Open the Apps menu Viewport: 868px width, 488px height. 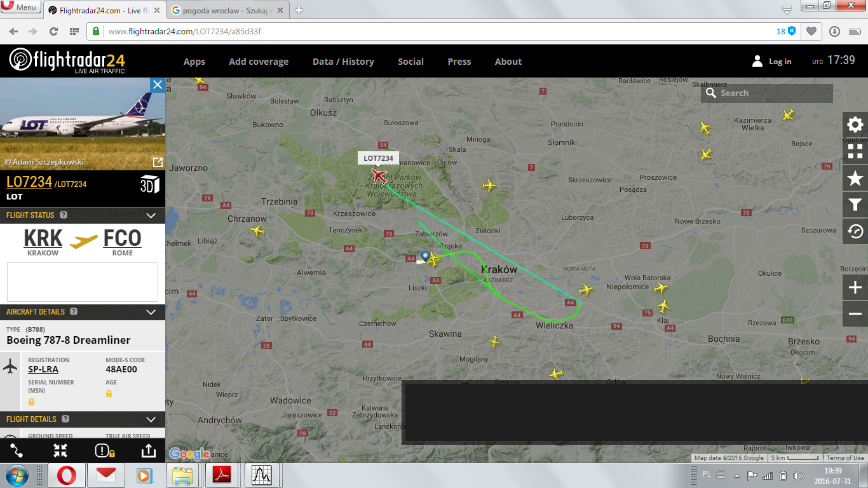pyautogui.click(x=194, y=62)
